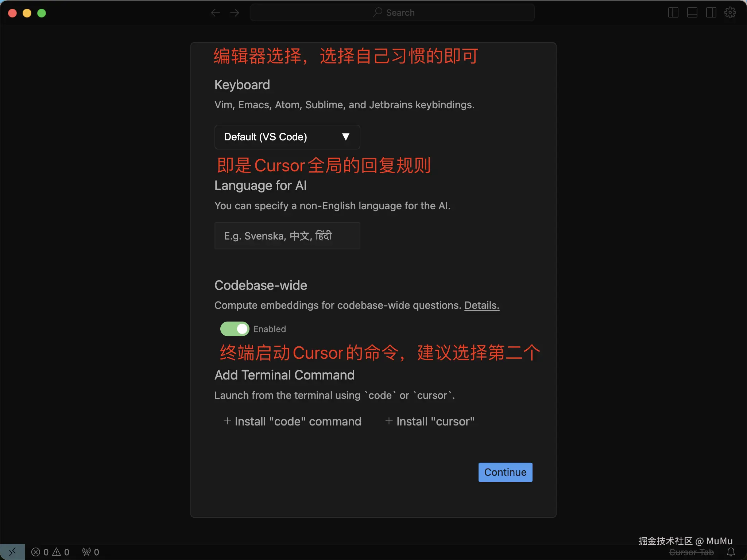This screenshot has width=747, height=560.
Task: Toggle the secondary sidebar layout icon
Action: pos(711,13)
